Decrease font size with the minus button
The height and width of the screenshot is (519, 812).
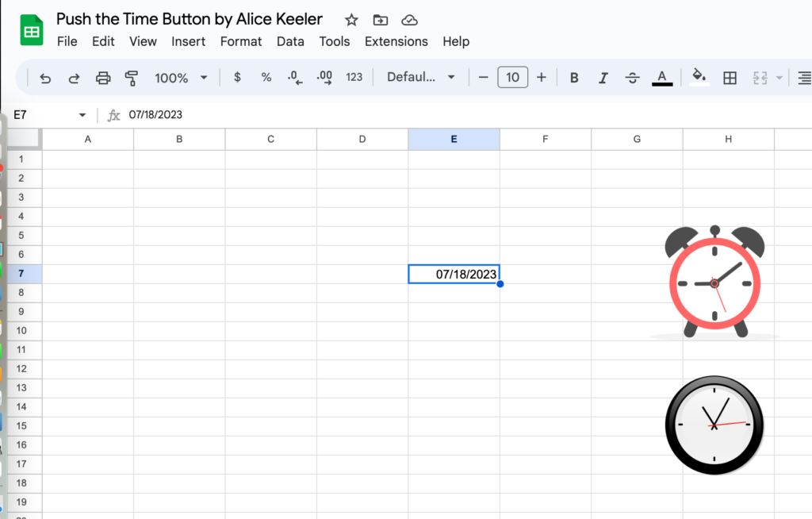tap(483, 77)
